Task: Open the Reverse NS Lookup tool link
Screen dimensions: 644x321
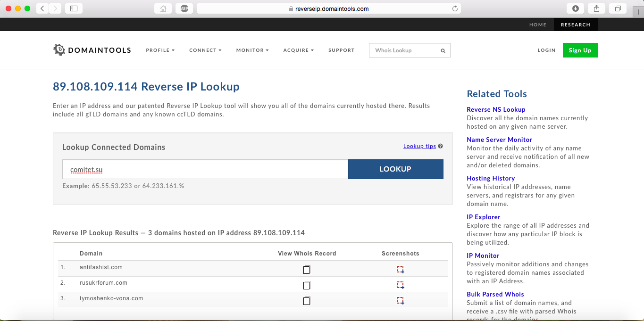Action: point(496,109)
